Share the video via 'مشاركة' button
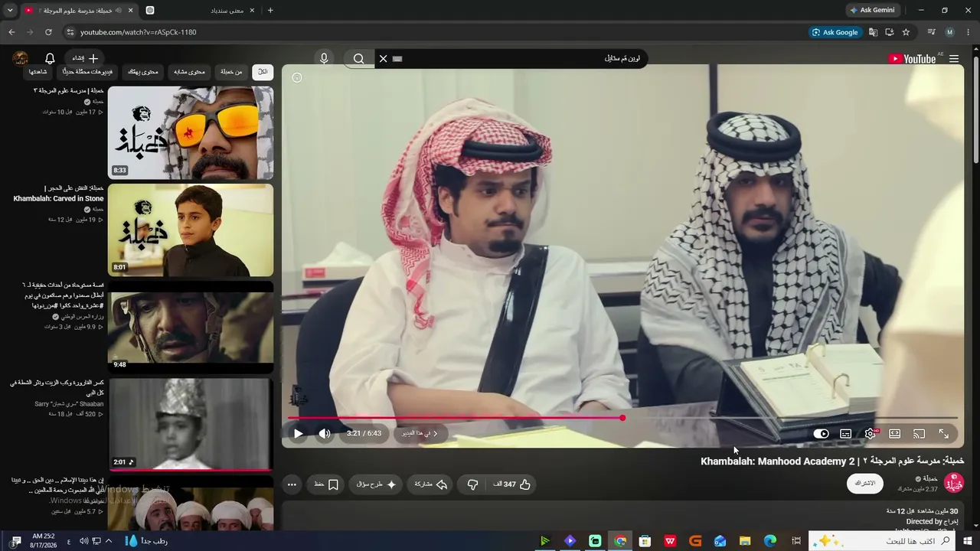This screenshot has width=980, height=551. 431,484
